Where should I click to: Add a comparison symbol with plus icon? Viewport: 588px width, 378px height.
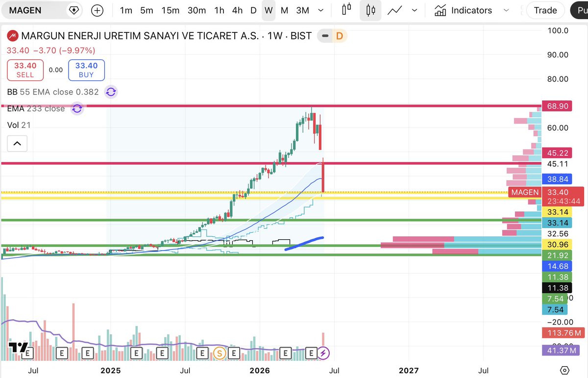pyautogui.click(x=97, y=10)
